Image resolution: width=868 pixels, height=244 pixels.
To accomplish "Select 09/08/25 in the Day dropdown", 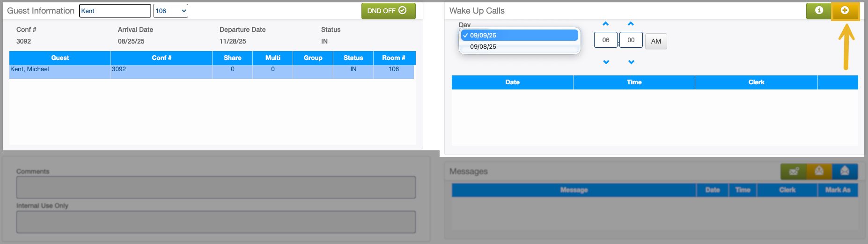I will [483, 47].
